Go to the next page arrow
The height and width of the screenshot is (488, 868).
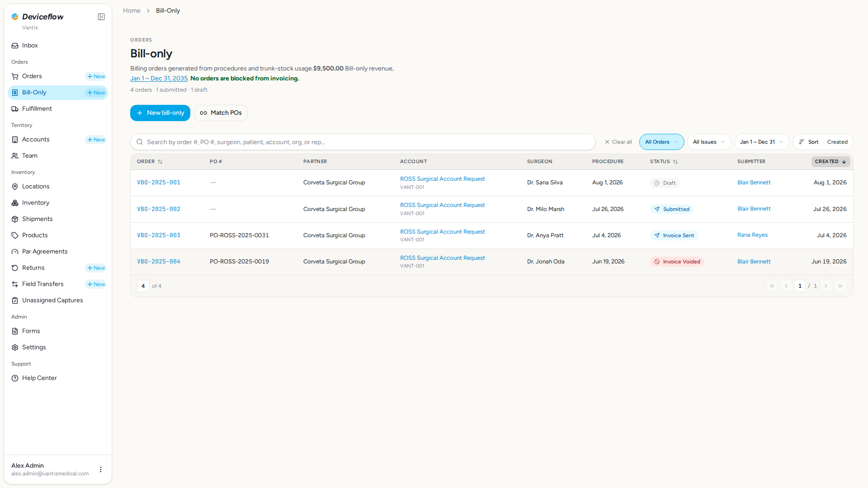click(826, 286)
